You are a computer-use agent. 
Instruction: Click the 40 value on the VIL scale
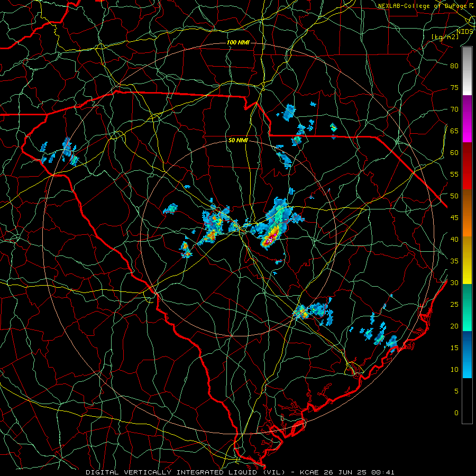[454, 239]
